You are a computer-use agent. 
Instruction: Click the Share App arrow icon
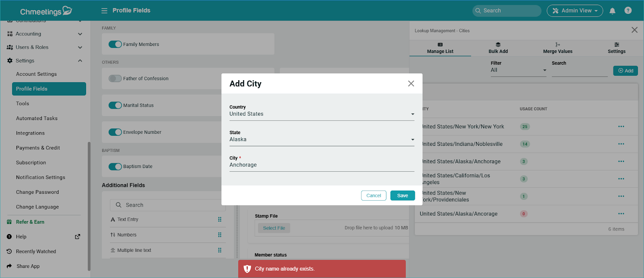coord(9,266)
